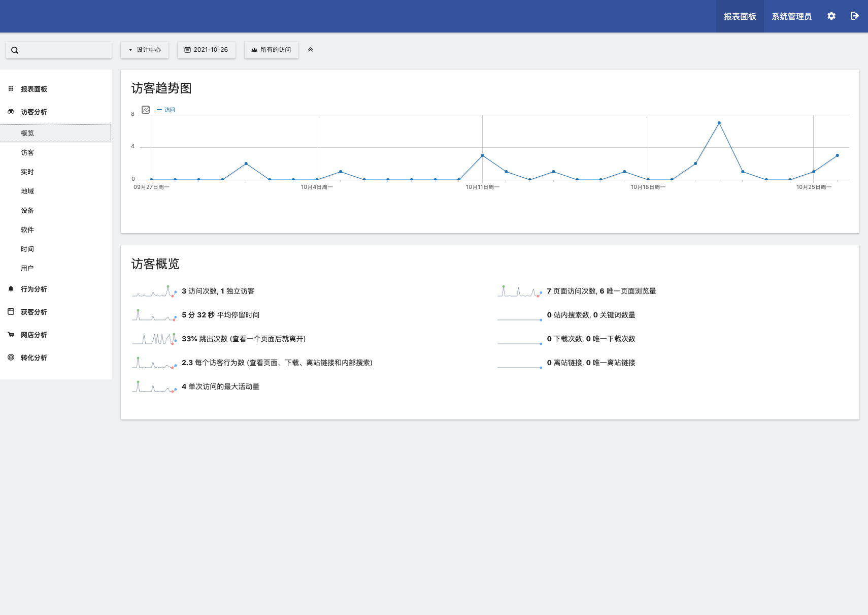
Task: Click the bell icon for 行为分析
Action: 11,289
